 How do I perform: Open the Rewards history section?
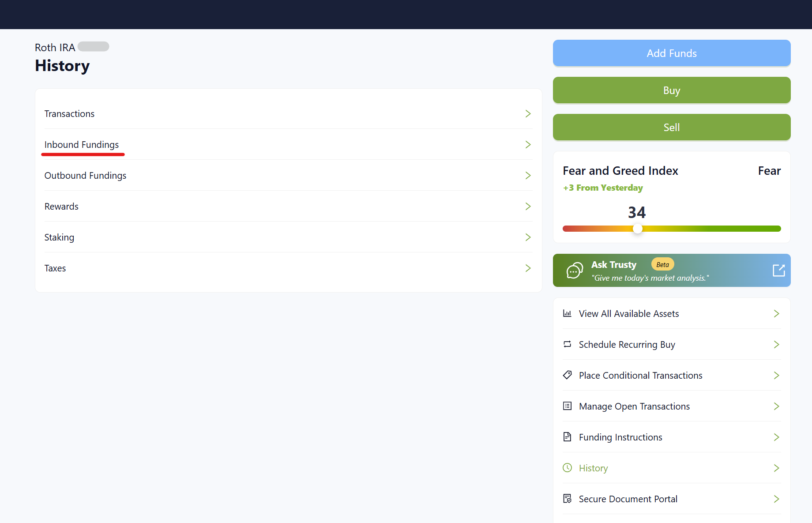(61, 207)
